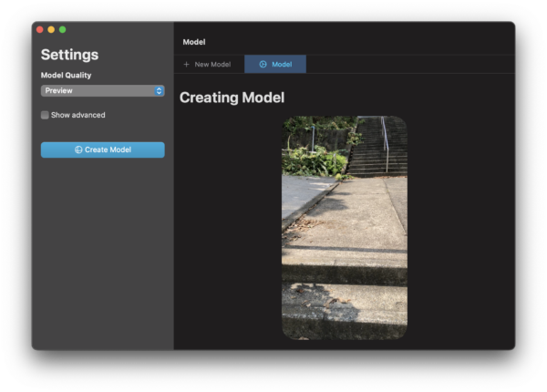
Task: Click the yellow minimize window button
Action: 51,30
